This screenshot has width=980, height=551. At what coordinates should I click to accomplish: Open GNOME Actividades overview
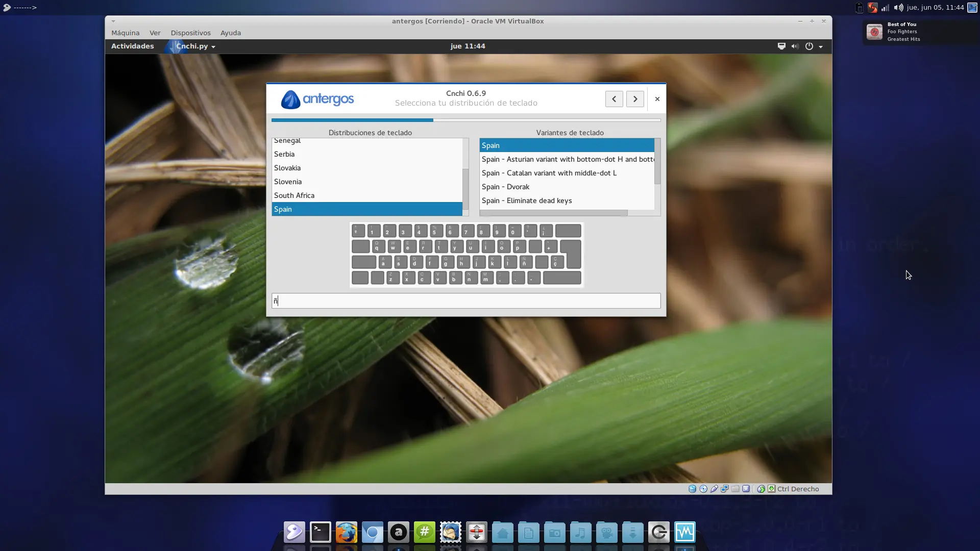pyautogui.click(x=132, y=46)
